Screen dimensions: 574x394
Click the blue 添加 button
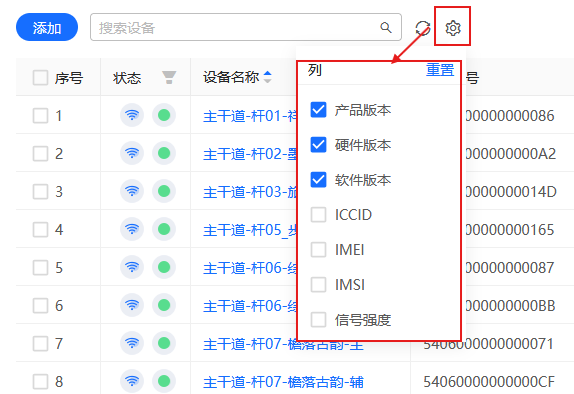pyautogui.click(x=47, y=27)
